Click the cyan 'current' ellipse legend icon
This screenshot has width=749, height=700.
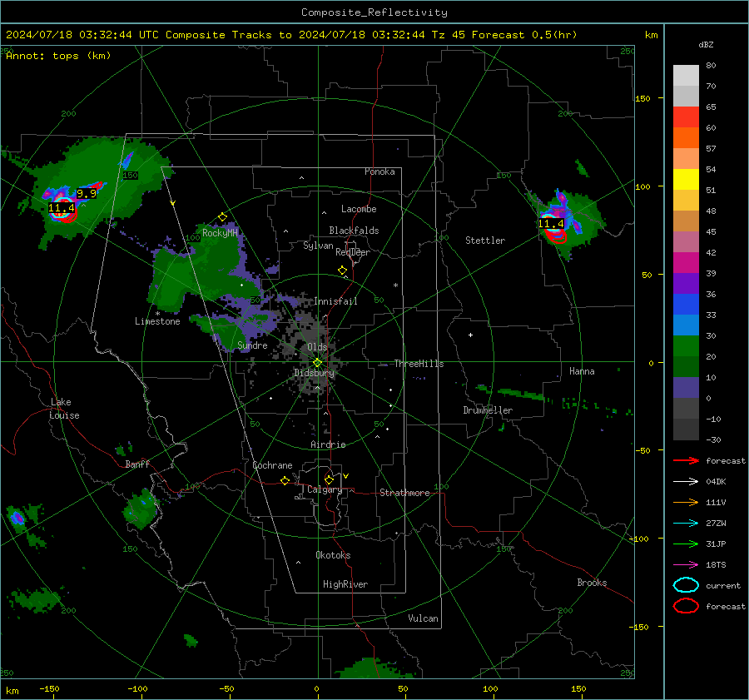click(x=686, y=585)
